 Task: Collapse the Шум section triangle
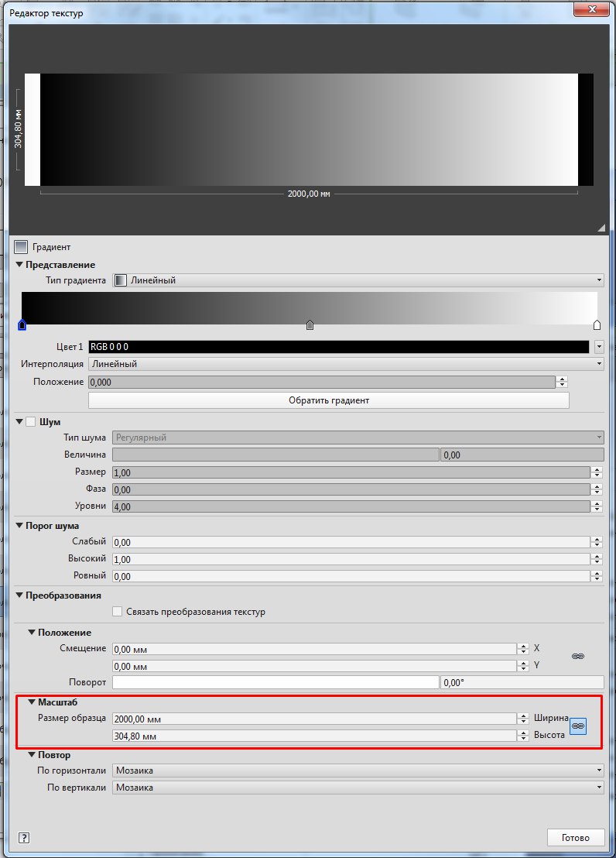(x=19, y=421)
